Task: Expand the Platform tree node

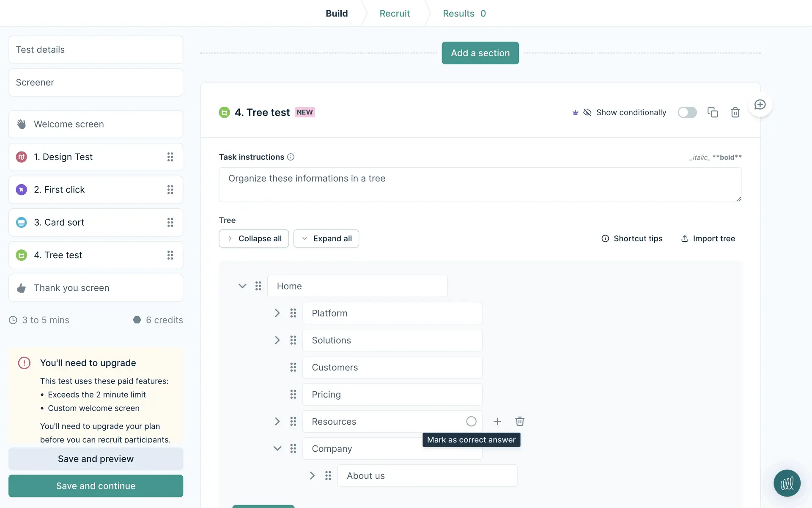Action: [277, 313]
